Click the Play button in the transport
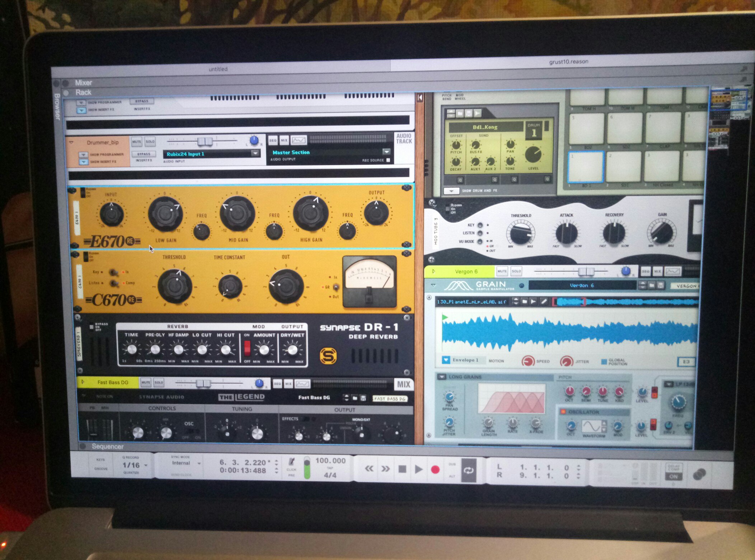The width and height of the screenshot is (755, 560). [418, 469]
